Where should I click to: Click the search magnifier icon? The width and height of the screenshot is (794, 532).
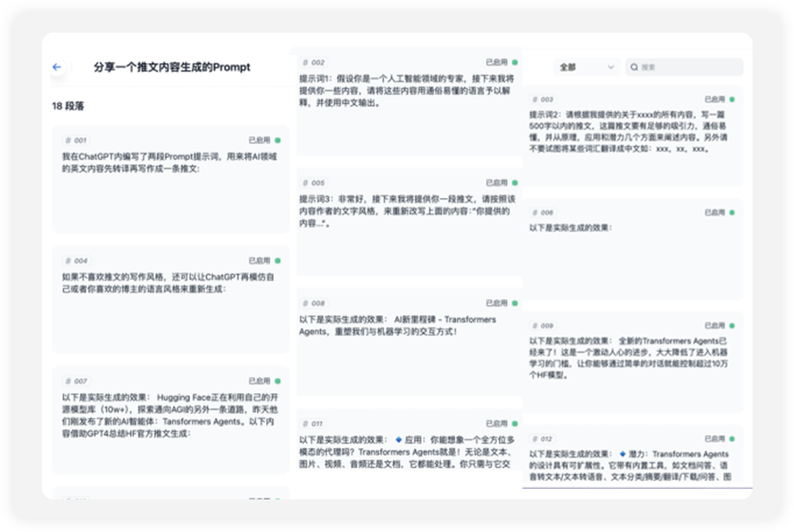click(634, 67)
